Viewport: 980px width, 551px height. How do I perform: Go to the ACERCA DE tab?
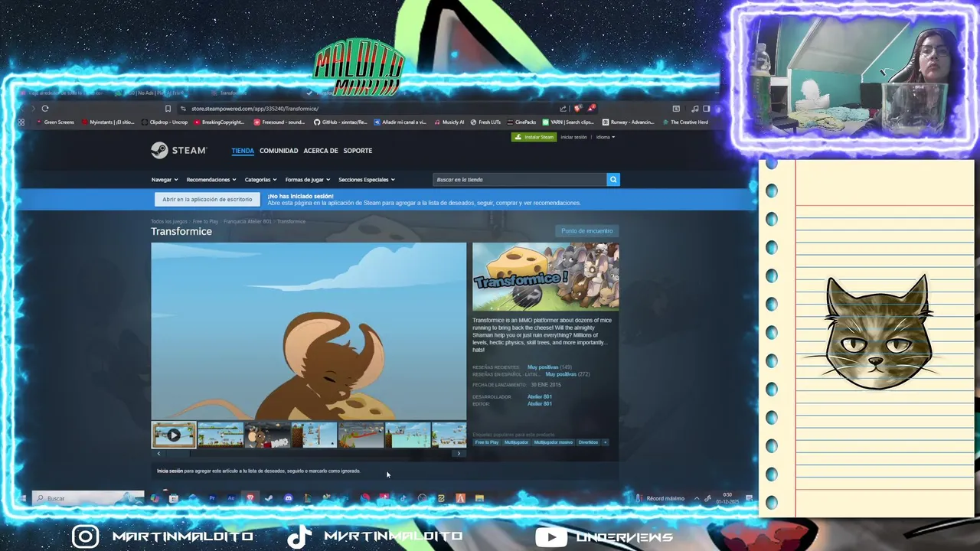320,151
